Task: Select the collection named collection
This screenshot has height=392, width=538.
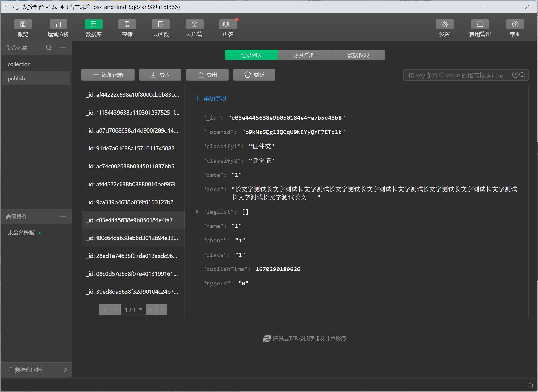Action: click(x=36, y=64)
